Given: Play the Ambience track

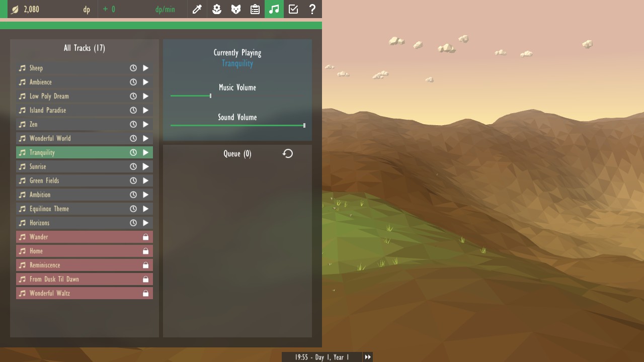Looking at the screenshot, I should (145, 82).
